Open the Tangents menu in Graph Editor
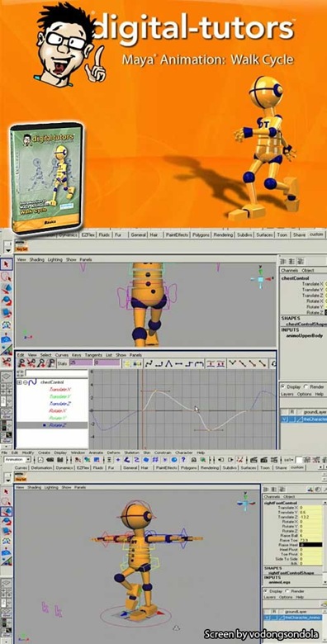 point(92,355)
